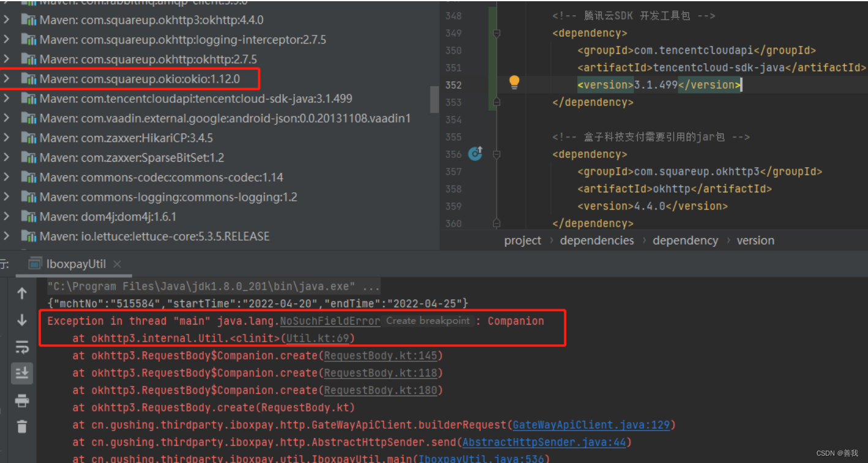The image size is (868, 463).
Task: Click line number 359 in the gutter
Action: [x=454, y=206]
